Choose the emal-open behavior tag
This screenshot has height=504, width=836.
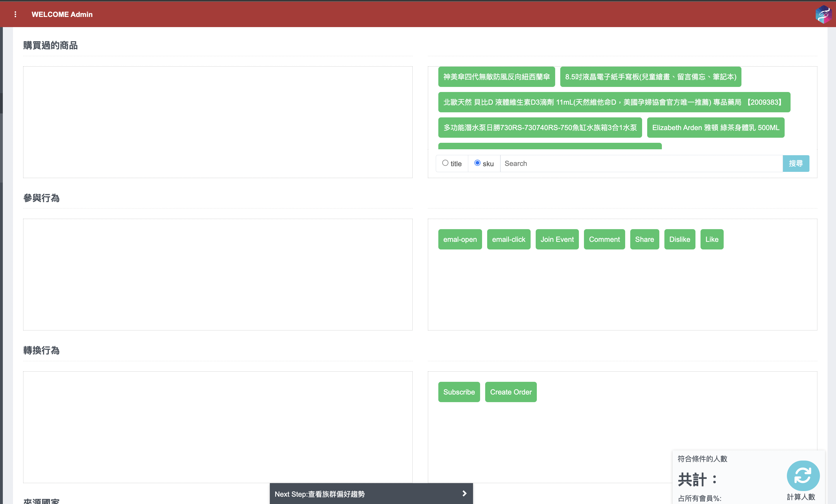pos(460,240)
